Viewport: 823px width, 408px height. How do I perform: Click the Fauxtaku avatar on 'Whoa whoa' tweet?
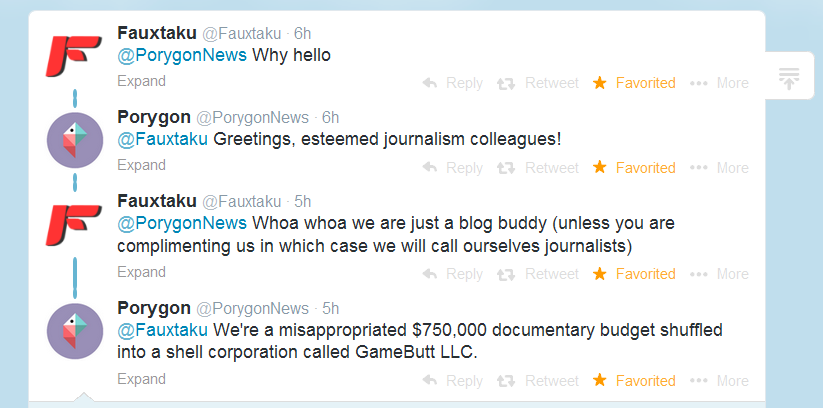(x=74, y=225)
